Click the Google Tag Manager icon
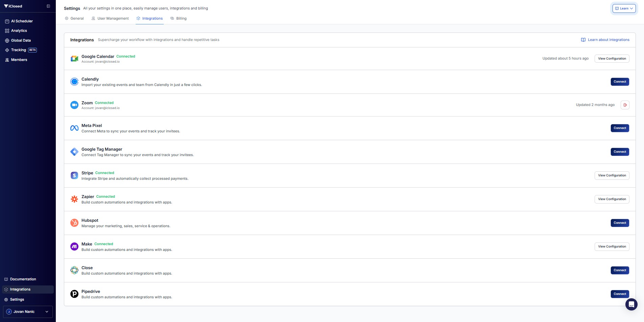644x322 pixels. (74, 152)
